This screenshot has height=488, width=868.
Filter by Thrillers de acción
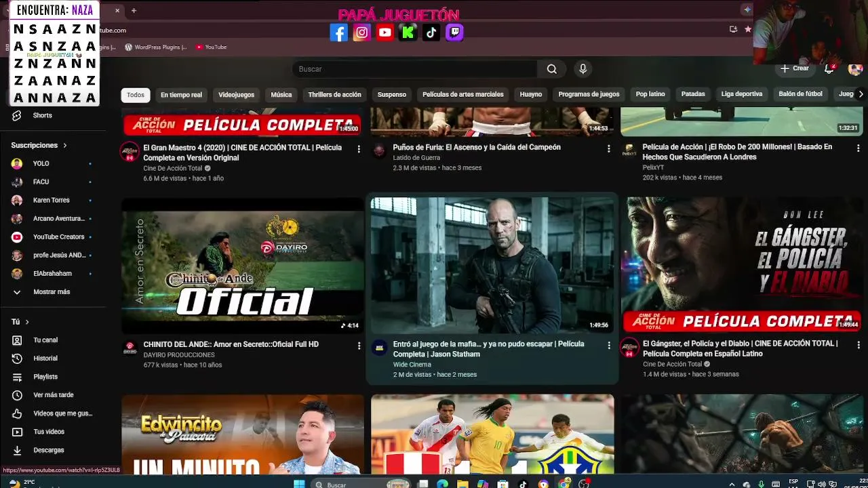[334, 95]
